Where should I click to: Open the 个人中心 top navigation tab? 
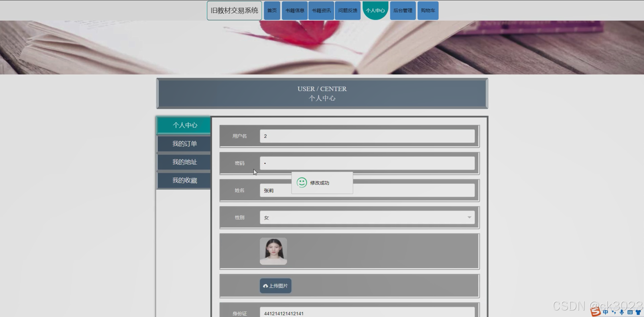click(375, 11)
